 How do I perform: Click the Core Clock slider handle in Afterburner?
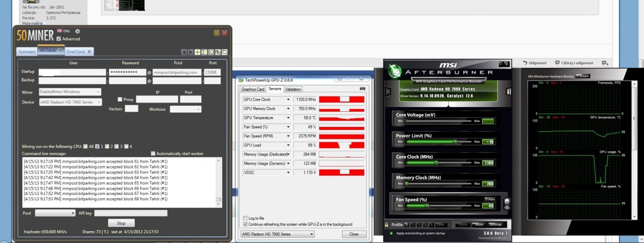coord(436,163)
